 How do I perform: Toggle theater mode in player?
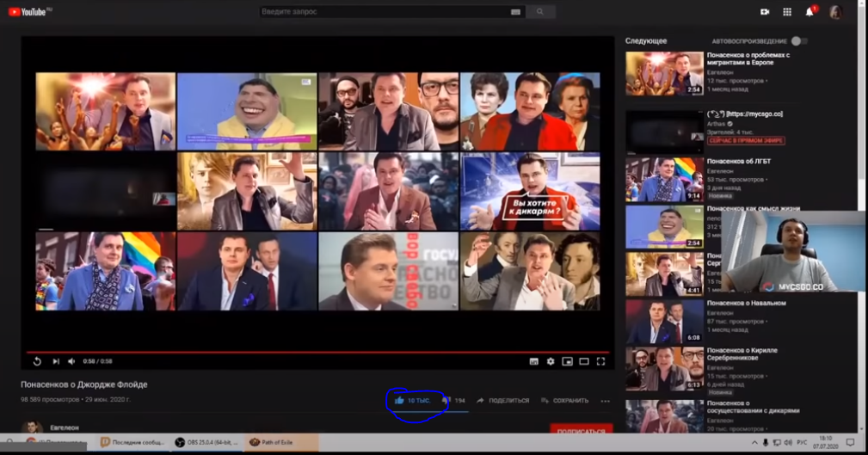point(584,361)
